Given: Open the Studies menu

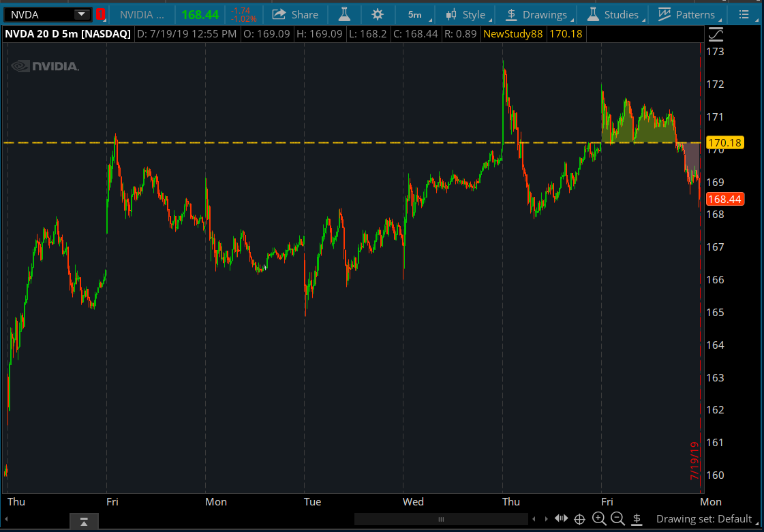Looking at the screenshot, I should tap(613, 14).
